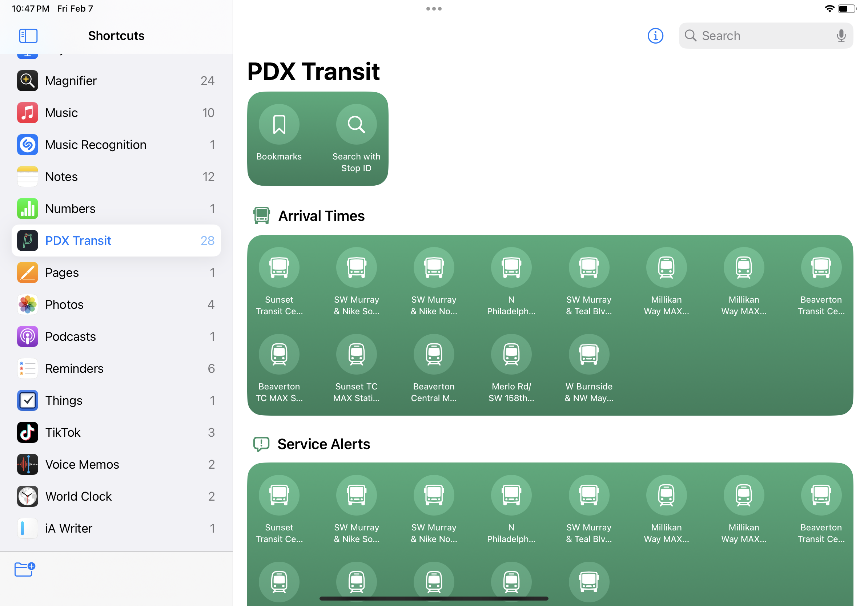Open Service Alerts SW Murray & Teal Blv...
The image size is (868, 606).
pos(588,509)
